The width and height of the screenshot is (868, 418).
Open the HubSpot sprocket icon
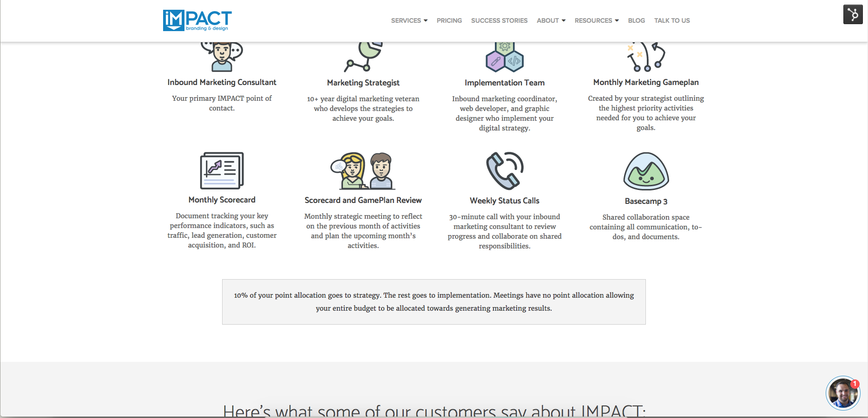pos(853,14)
